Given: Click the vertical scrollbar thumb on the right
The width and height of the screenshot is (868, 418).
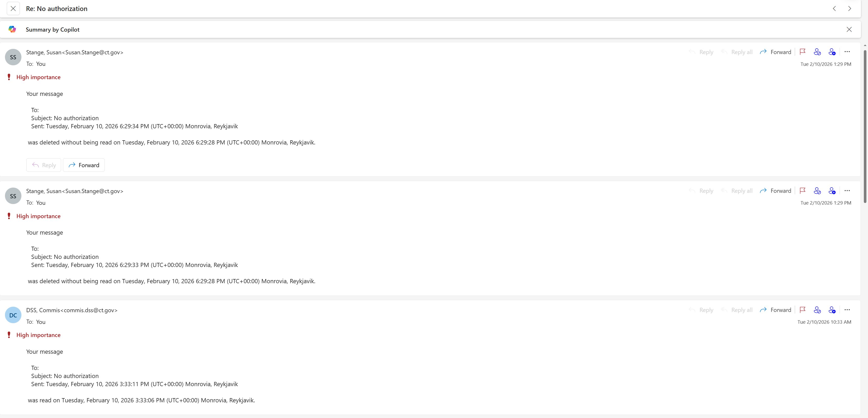Looking at the screenshot, I should click(x=865, y=126).
